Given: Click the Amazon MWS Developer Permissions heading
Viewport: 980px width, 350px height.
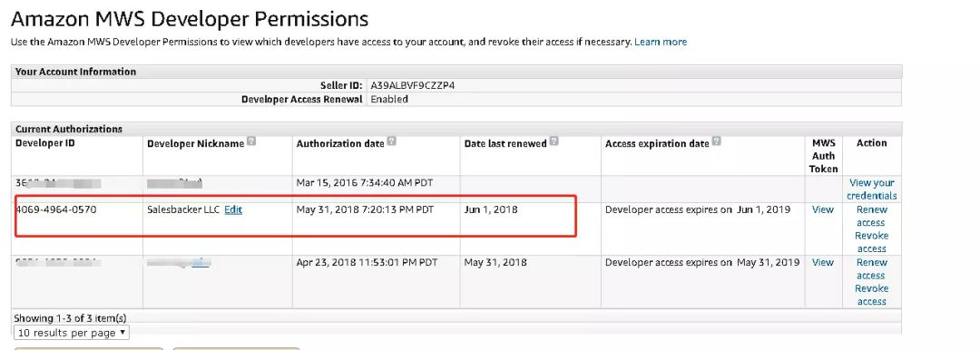Looking at the screenshot, I should pos(190,19).
